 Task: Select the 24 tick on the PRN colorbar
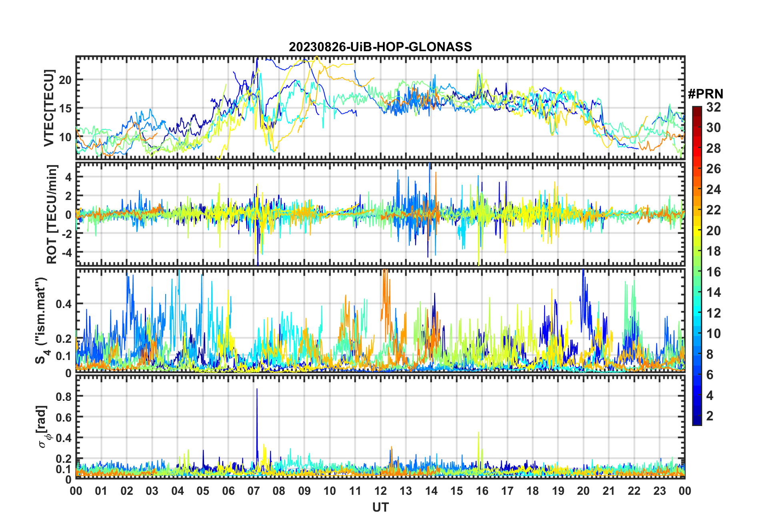[x=713, y=190]
